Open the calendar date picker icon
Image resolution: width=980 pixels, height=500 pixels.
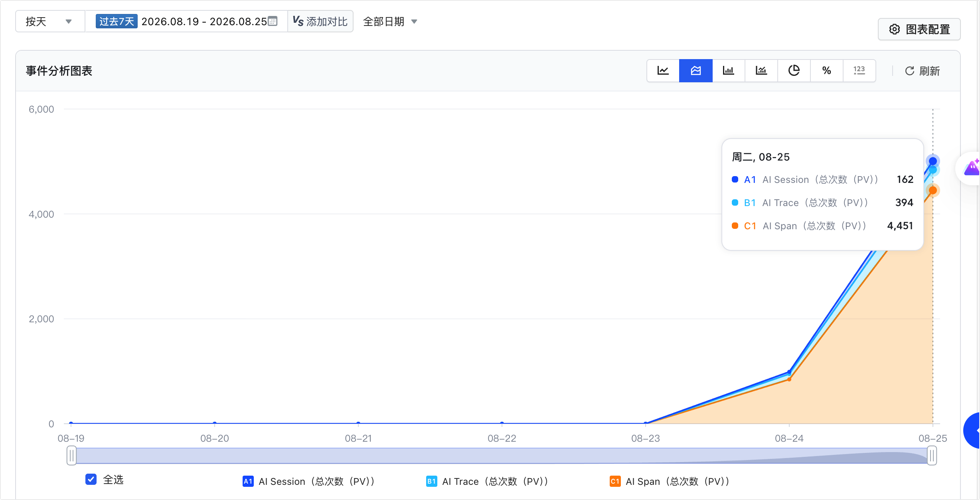click(273, 21)
